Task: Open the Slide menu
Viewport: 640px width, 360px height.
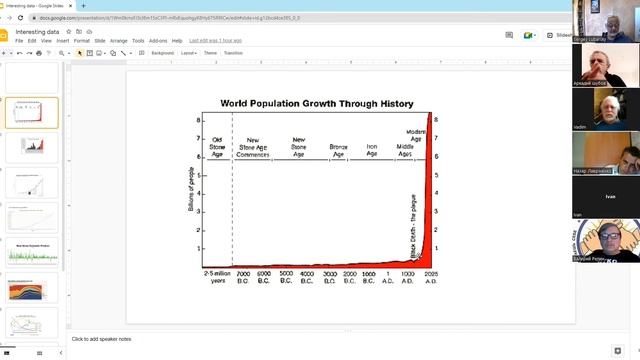Action: (x=100, y=41)
